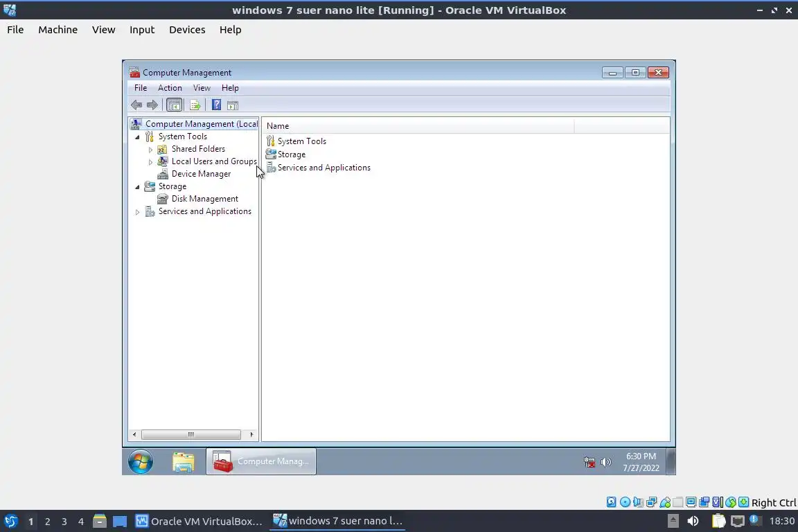Click VirtualBox recording status icon

(x=704, y=502)
